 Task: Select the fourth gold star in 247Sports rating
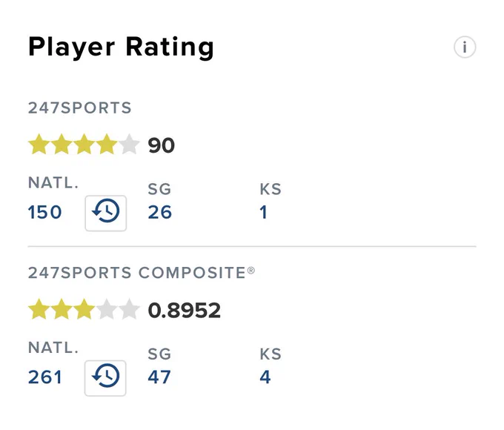[x=107, y=145]
